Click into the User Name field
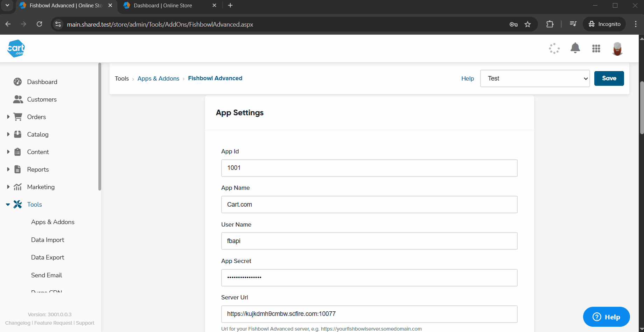Screen dimensions: 644x332 pyautogui.click(x=369, y=241)
